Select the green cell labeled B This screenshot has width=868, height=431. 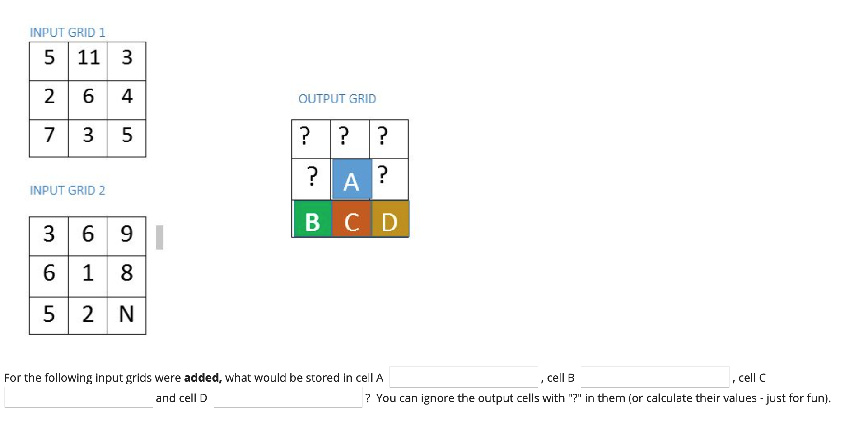pos(312,220)
